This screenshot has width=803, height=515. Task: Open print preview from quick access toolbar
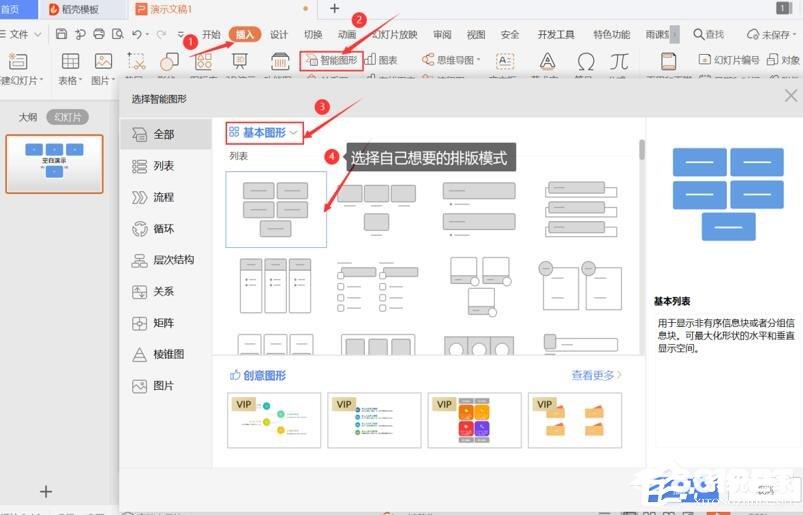[118, 34]
